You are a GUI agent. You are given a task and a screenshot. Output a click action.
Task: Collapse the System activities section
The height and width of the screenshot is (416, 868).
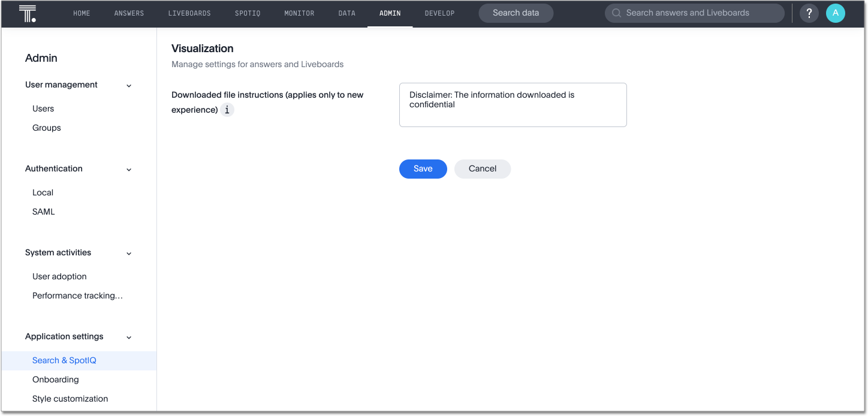point(129,254)
